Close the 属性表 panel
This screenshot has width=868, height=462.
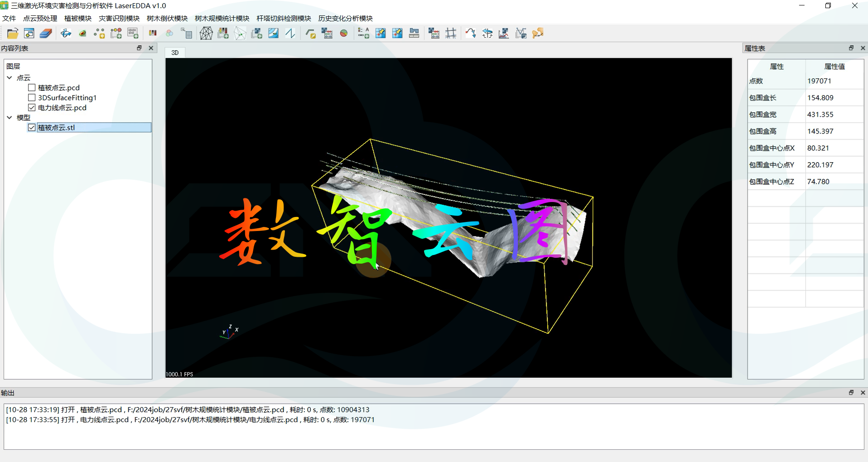[x=863, y=48]
